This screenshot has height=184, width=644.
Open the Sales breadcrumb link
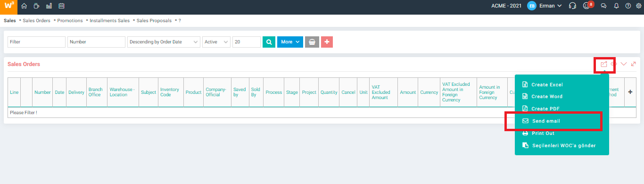tap(9, 21)
